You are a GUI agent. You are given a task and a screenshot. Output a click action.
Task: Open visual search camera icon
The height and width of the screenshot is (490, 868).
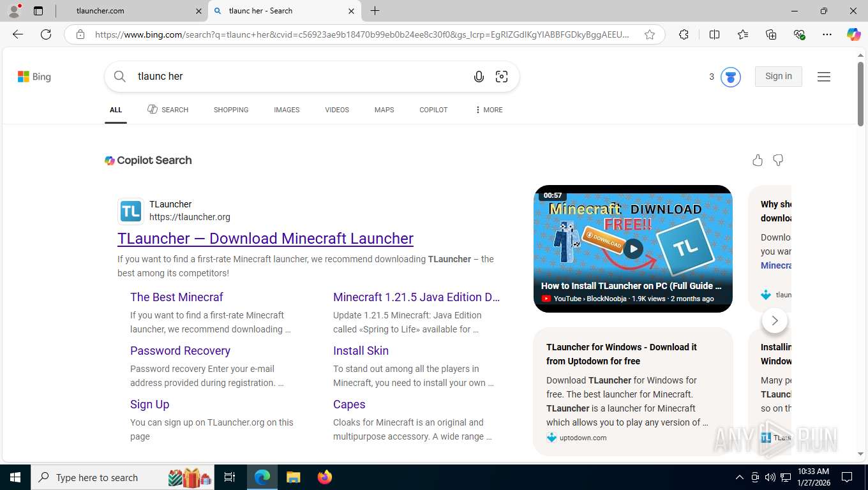502,77
